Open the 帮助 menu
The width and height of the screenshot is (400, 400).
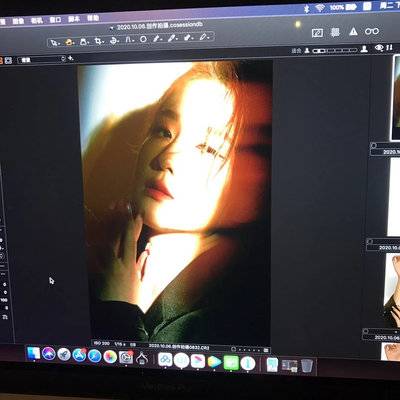point(93,18)
